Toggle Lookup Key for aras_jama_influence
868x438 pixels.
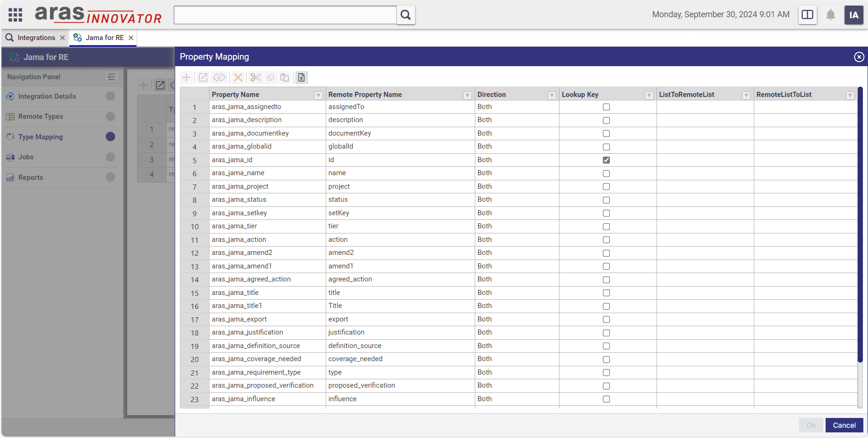click(606, 399)
